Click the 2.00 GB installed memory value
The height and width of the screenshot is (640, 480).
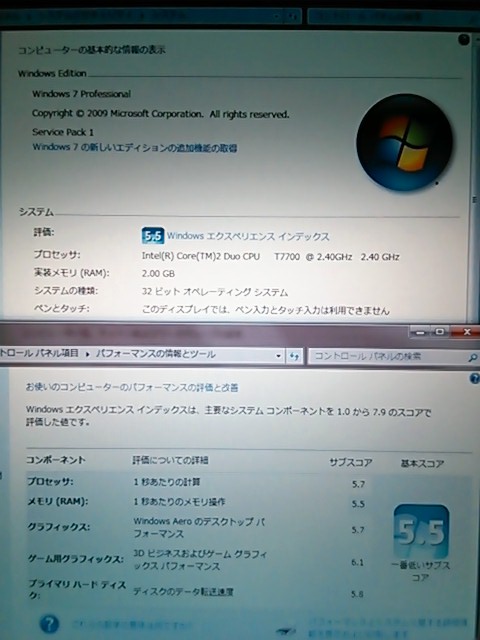click(158, 273)
